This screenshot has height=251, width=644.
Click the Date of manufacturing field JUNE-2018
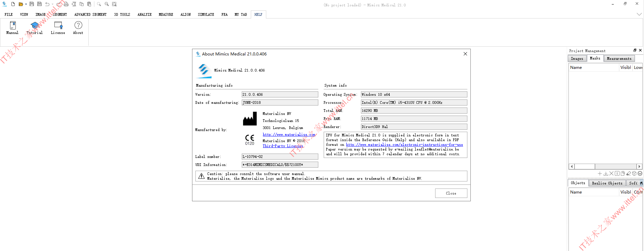[x=280, y=103]
